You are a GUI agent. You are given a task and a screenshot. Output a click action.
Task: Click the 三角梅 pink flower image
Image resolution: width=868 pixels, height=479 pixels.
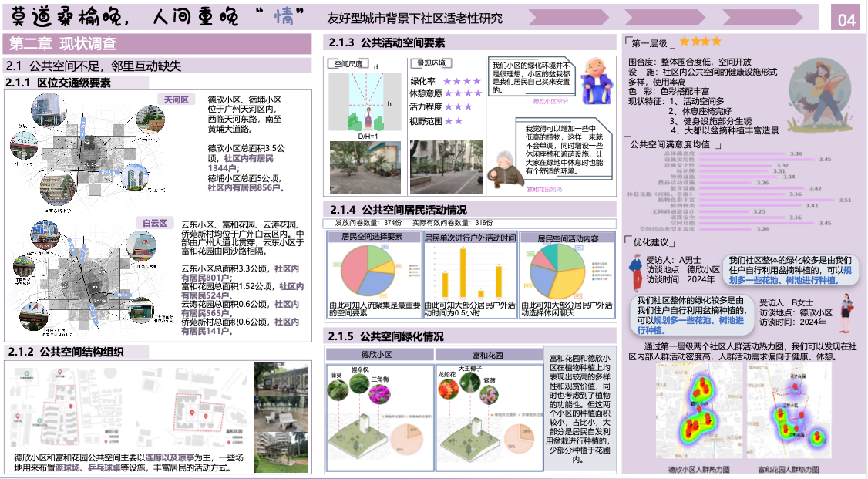381,396
